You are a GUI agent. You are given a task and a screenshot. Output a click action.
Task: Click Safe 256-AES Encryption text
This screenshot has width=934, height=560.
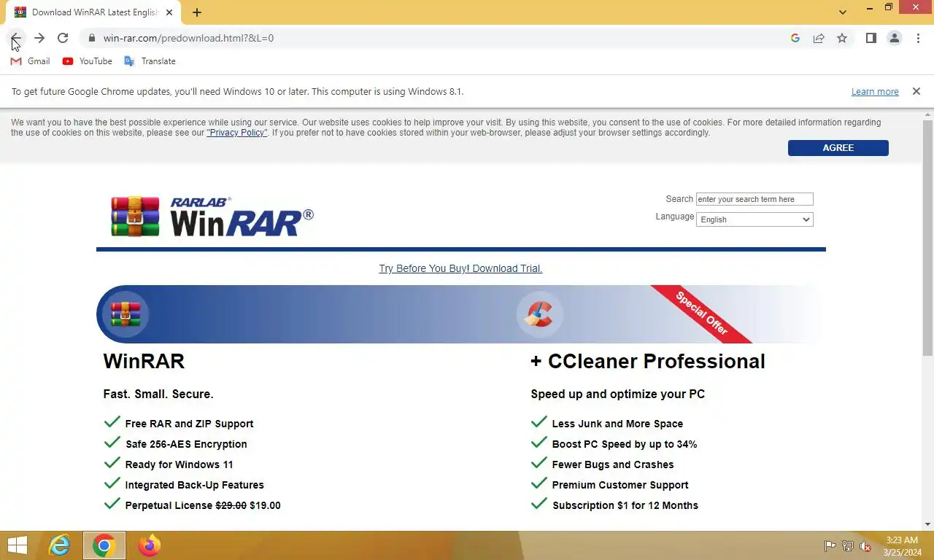[x=186, y=444]
